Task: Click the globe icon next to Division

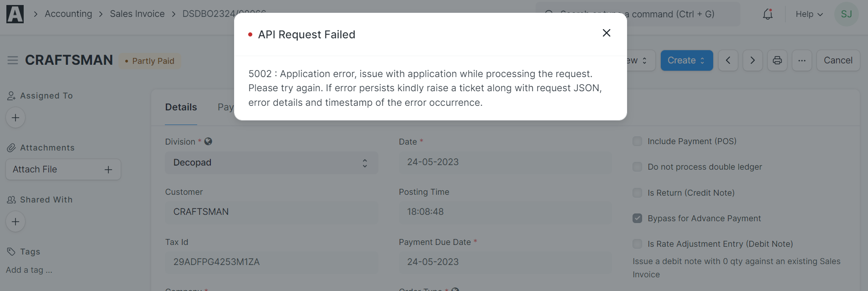Action: point(209,141)
